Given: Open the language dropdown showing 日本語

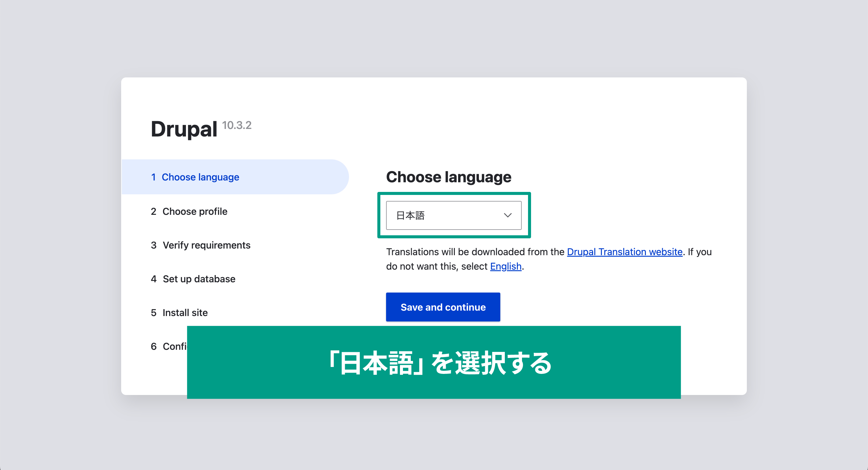Looking at the screenshot, I should [x=454, y=215].
